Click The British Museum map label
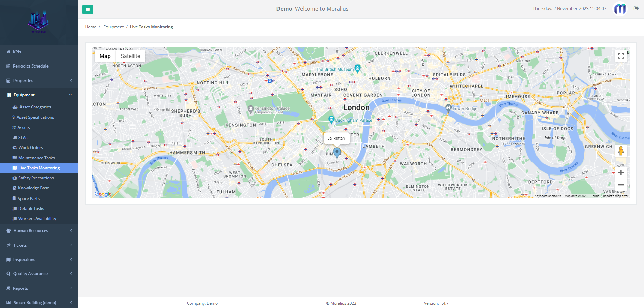The height and width of the screenshot is (308, 644). [x=335, y=69]
